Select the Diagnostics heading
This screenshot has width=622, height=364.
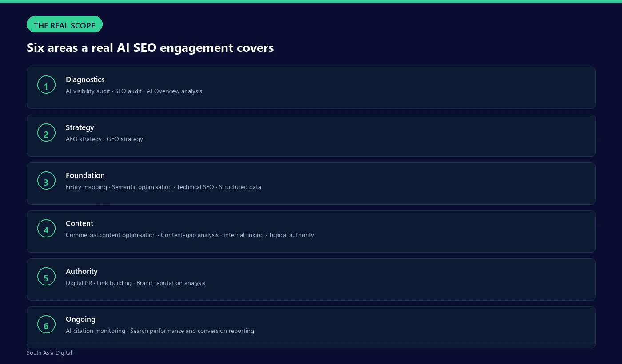point(85,79)
